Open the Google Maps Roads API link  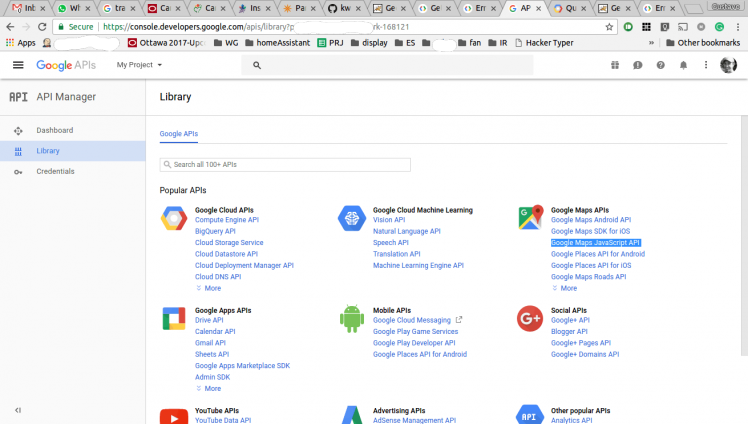point(589,277)
